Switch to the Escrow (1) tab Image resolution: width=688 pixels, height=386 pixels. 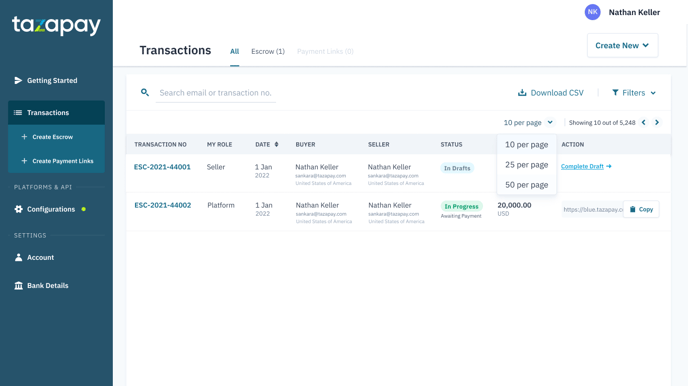268,51
